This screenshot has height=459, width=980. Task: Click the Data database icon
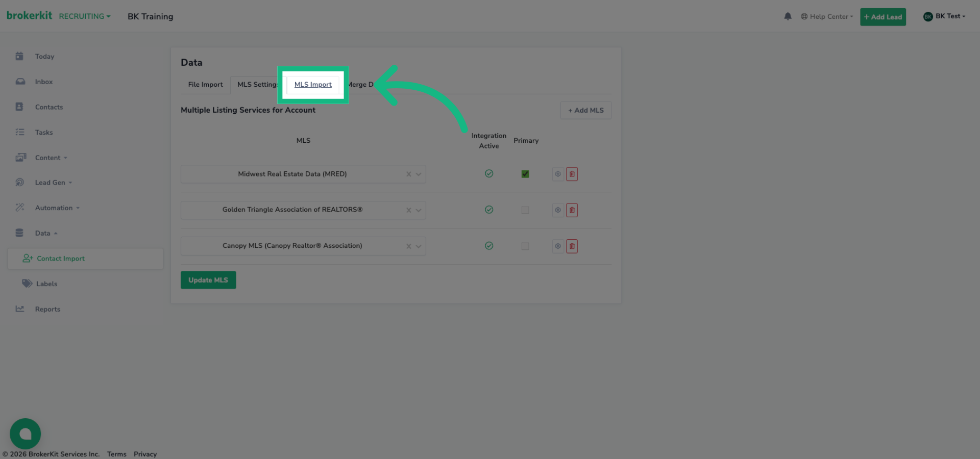click(19, 233)
